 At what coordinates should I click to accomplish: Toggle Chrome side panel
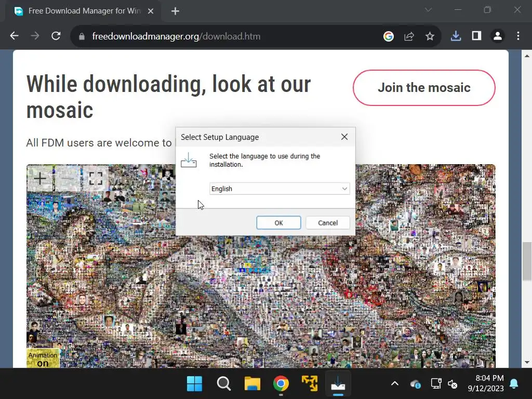tap(477, 36)
